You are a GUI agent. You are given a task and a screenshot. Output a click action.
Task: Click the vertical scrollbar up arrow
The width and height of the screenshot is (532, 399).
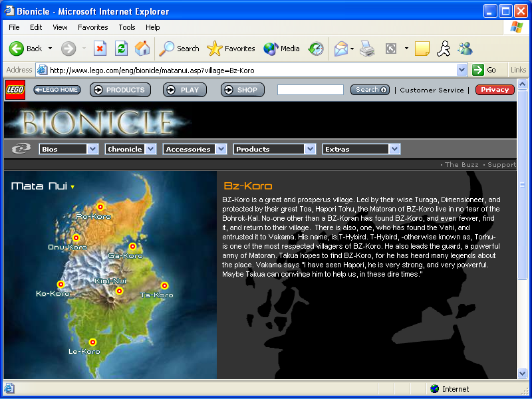[522, 84]
